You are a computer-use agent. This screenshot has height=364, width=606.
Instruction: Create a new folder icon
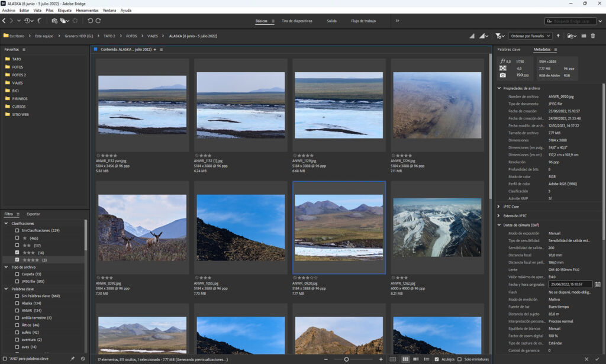pyautogui.click(x=584, y=36)
